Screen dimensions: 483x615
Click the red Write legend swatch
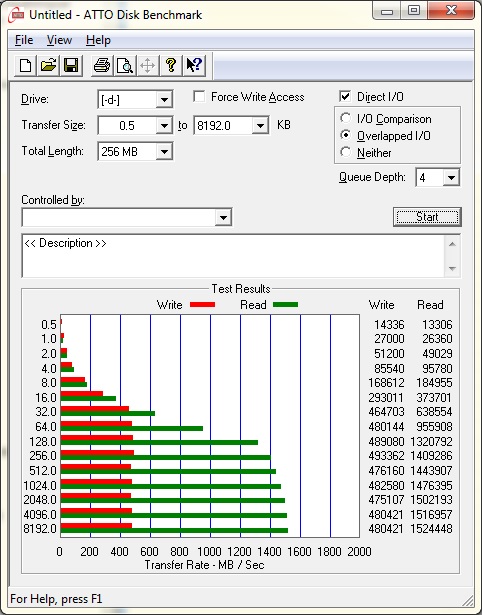202,304
